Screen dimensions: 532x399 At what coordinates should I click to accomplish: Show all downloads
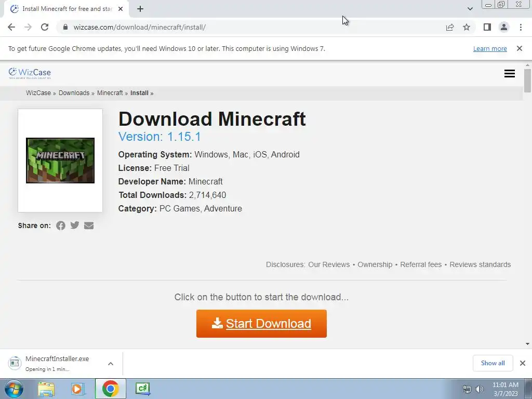click(x=493, y=363)
